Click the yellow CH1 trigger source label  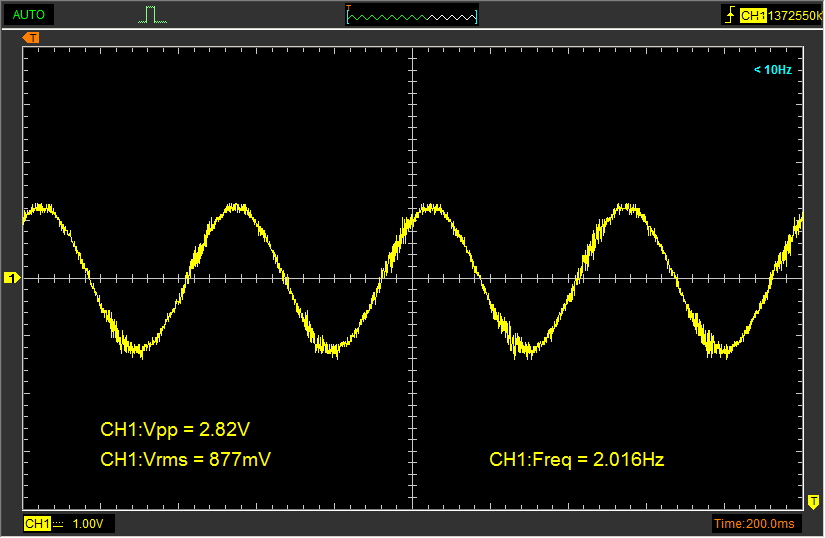(753, 16)
